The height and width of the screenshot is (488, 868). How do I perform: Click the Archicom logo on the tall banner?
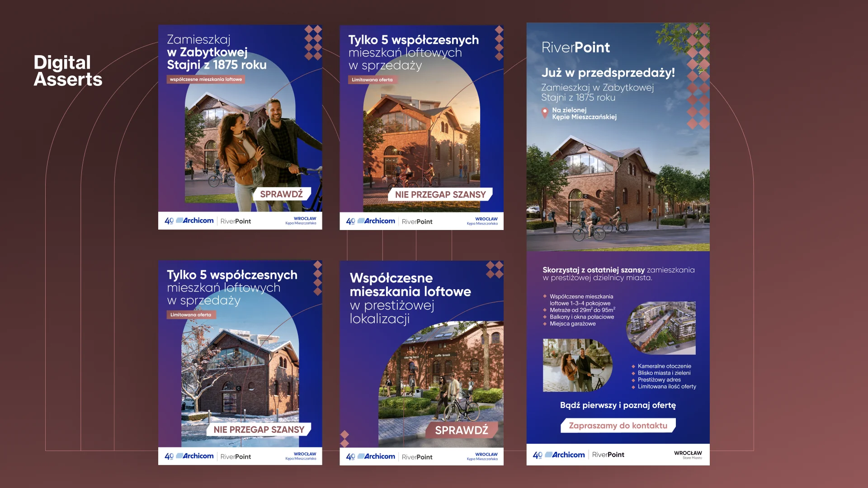pyautogui.click(x=565, y=455)
